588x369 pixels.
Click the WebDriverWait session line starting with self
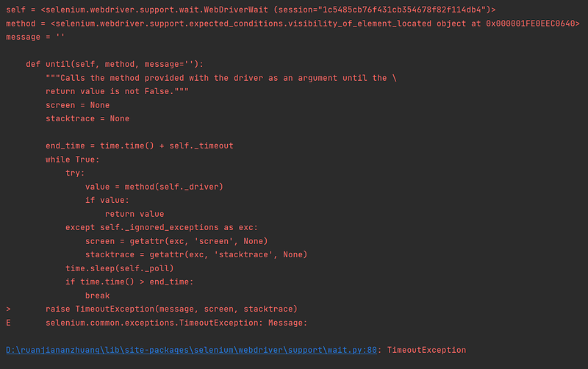[251, 10]
